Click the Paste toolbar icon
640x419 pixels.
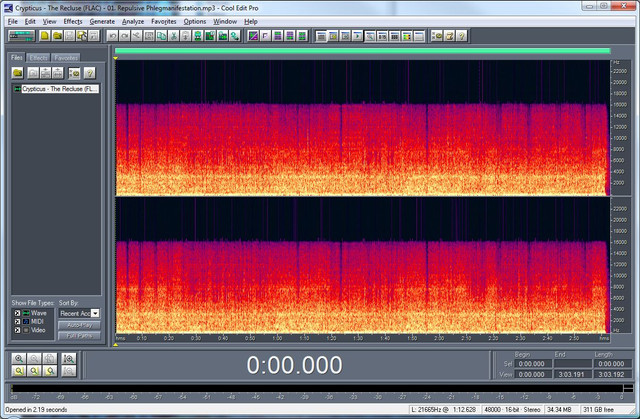186,36
